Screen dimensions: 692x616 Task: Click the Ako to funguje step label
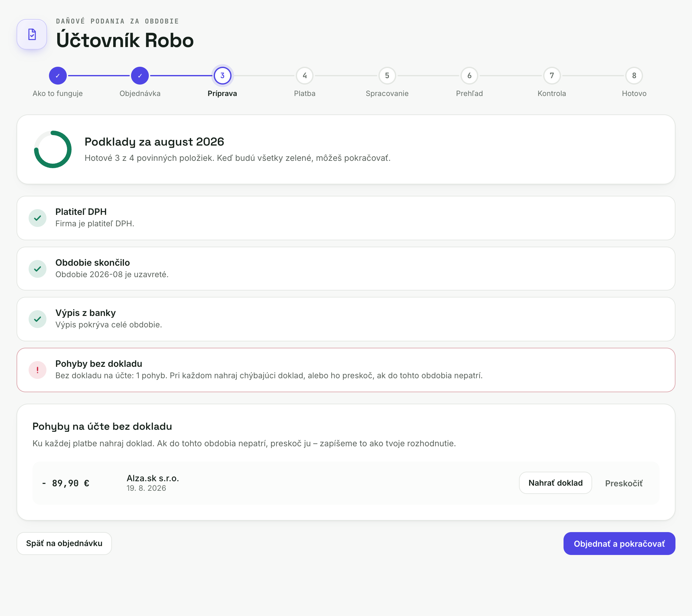tap(58, 93)
